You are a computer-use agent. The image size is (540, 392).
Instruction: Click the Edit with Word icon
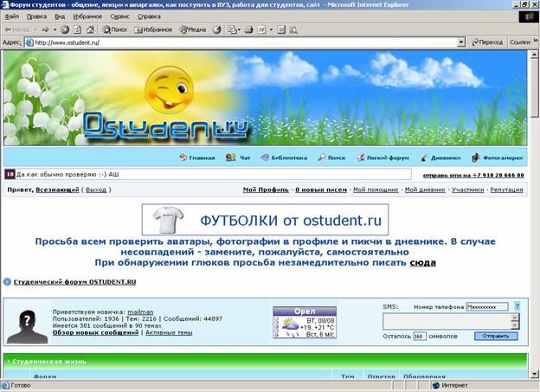(x=261, y=29)
